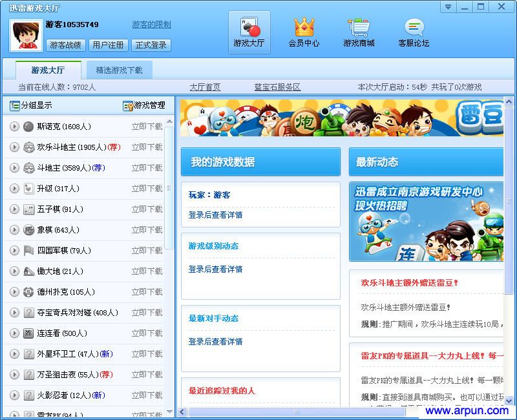517x420 pixels.
Task: Click the 四国军棋 flag icon
Action: [x=28, y=251]
